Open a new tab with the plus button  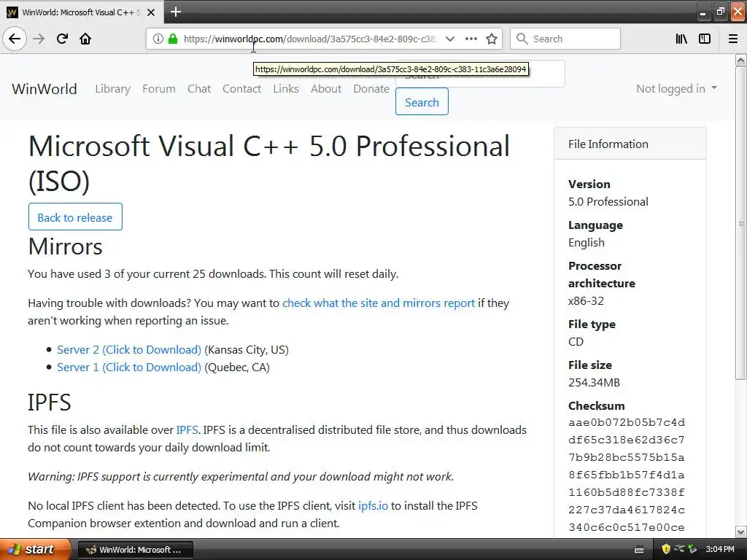(176, 12)
